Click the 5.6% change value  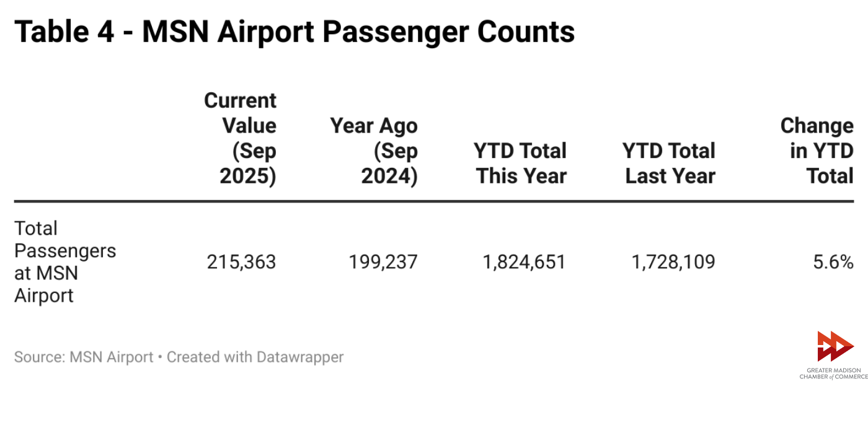[x=833, y=262]
